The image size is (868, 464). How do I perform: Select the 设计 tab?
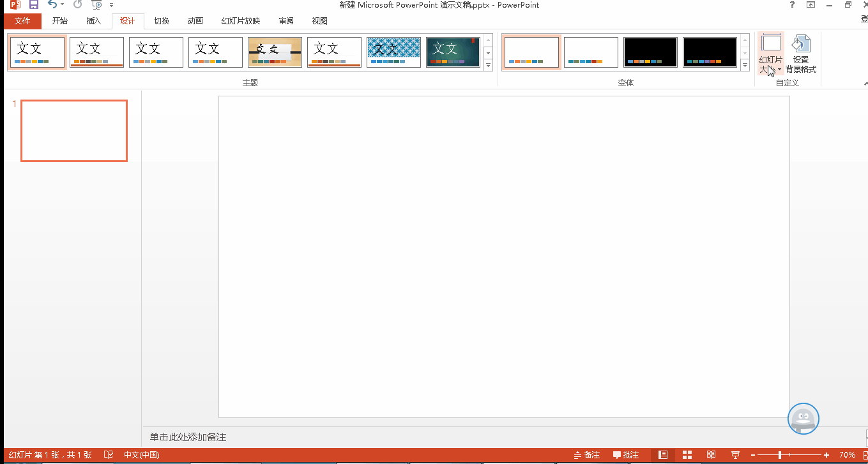[x=128, y=21]
